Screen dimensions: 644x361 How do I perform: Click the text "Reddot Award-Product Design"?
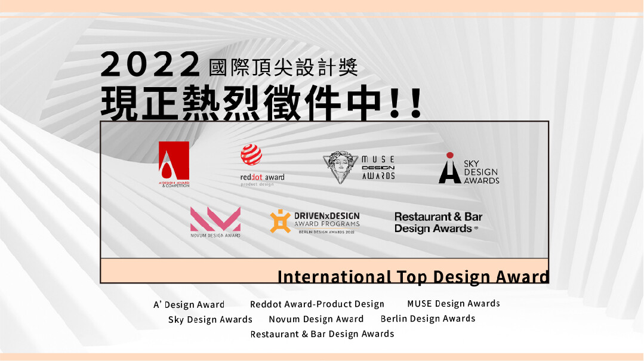[317, 304]
